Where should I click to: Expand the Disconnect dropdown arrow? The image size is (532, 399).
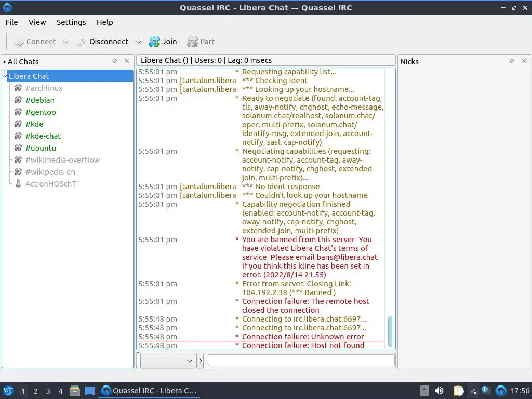click(138, 42)
